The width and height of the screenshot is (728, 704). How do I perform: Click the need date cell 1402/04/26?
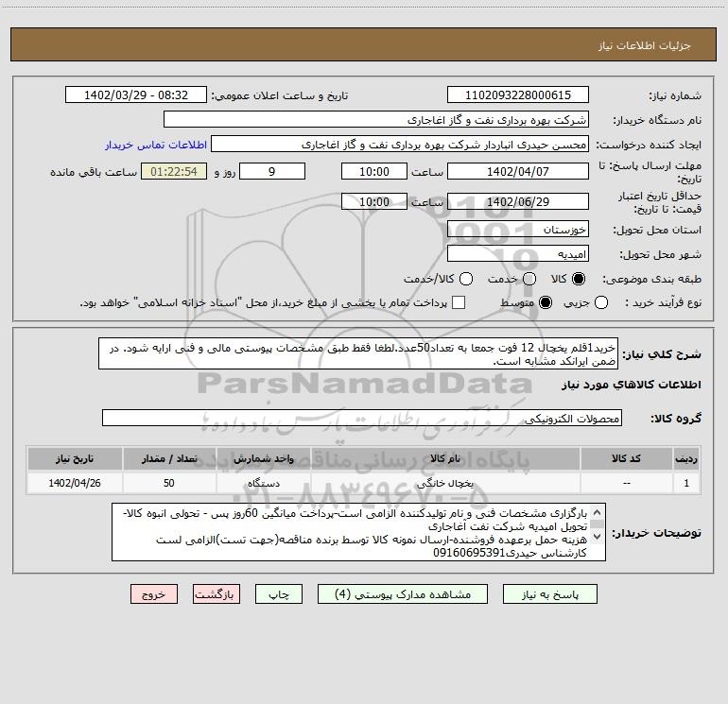tap(75, 483)
